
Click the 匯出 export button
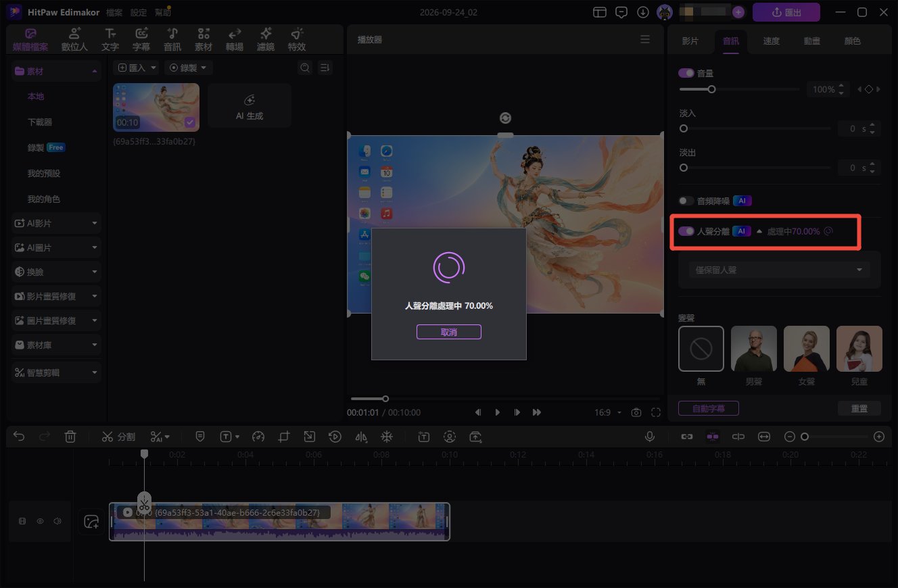tap(786, 12)
